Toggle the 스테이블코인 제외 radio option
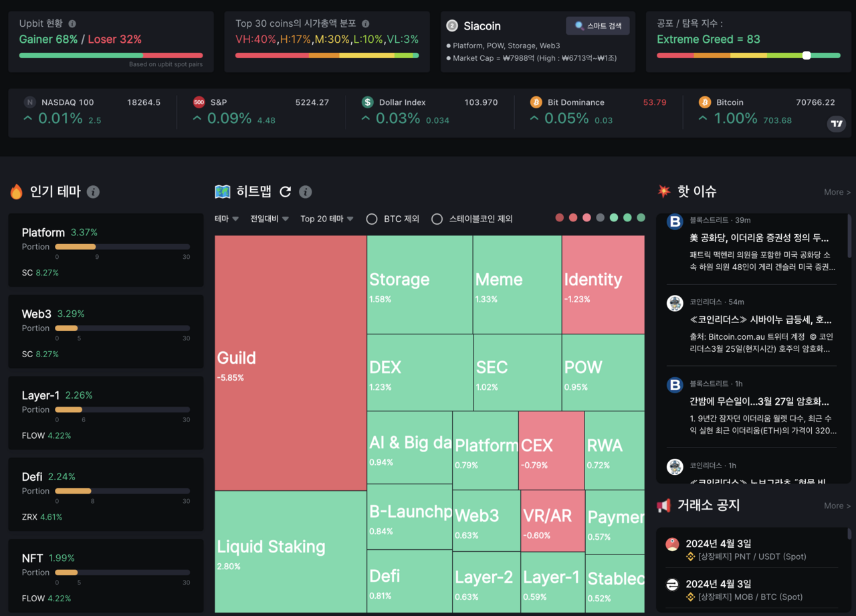856x616 pixels. (437, 219)
